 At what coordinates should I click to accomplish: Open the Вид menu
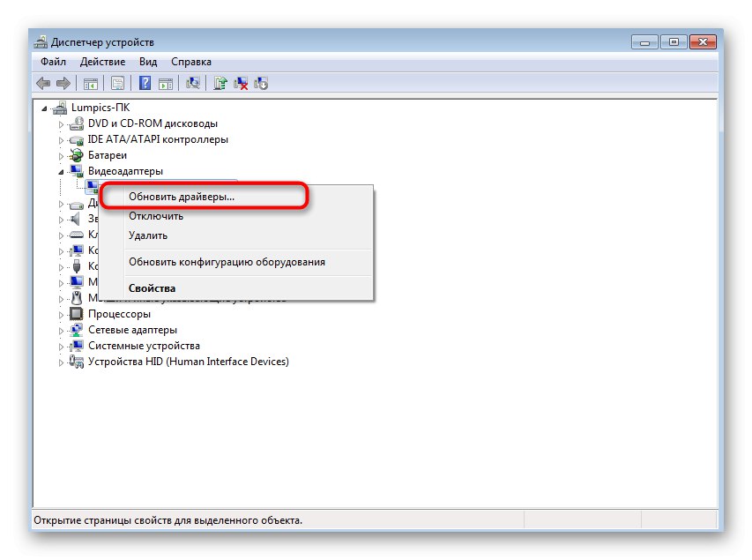click(x=148, y=62)
